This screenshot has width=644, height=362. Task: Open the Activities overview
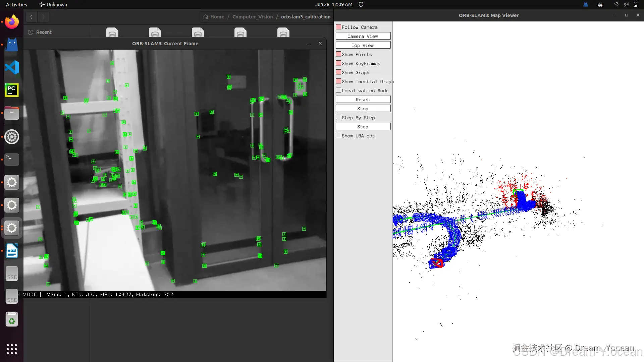[x=16, y=4]
